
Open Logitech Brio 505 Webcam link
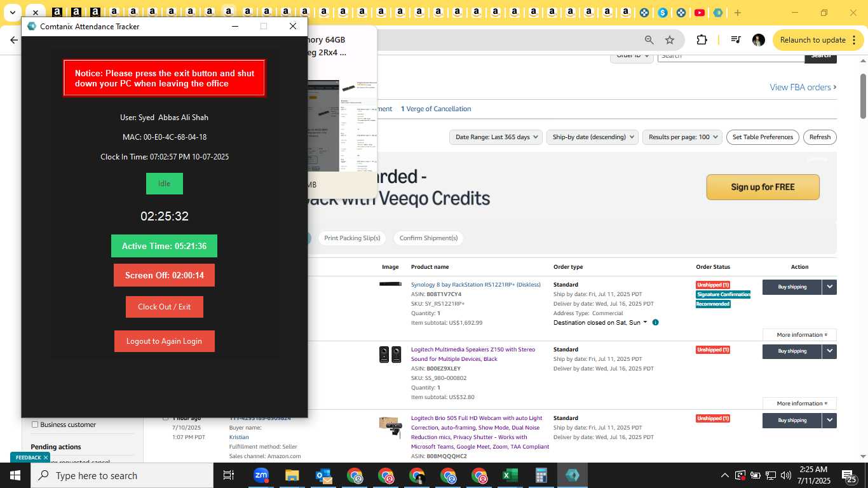(480, 432)
